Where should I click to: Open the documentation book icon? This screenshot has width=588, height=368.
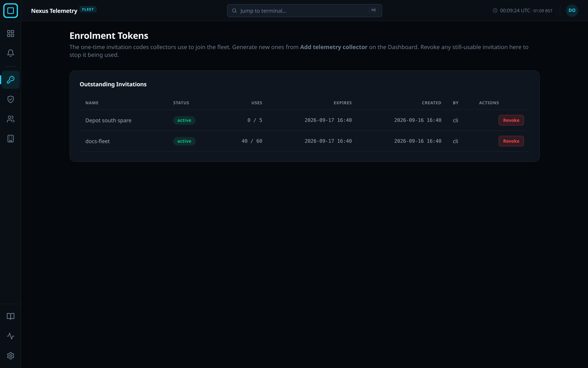click(x=10, y=316)
